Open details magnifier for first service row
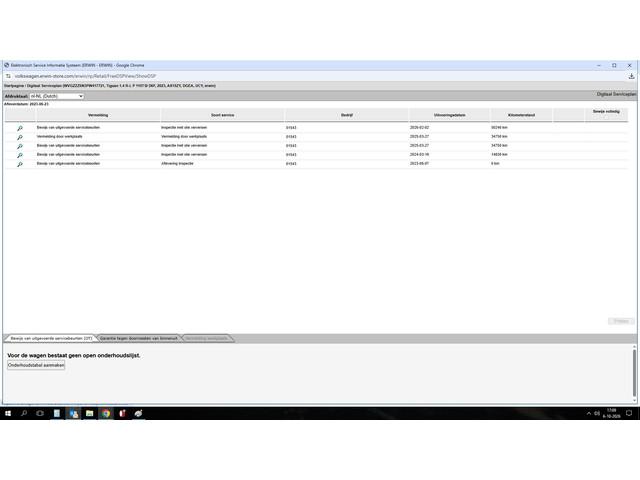Image resolution: width=640 pixels, height=480 pixels. 20,128
